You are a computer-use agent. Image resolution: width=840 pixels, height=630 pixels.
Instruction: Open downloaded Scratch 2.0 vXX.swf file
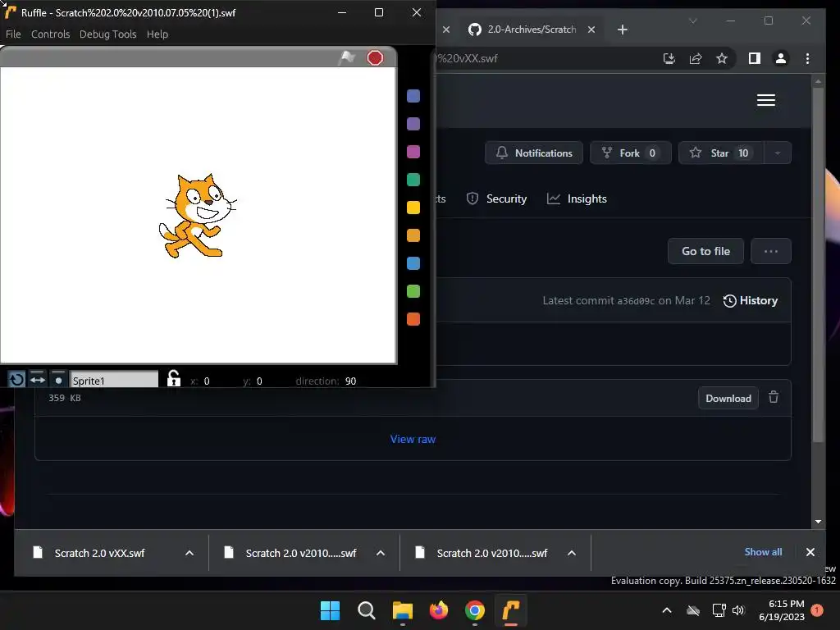[99, 553]
